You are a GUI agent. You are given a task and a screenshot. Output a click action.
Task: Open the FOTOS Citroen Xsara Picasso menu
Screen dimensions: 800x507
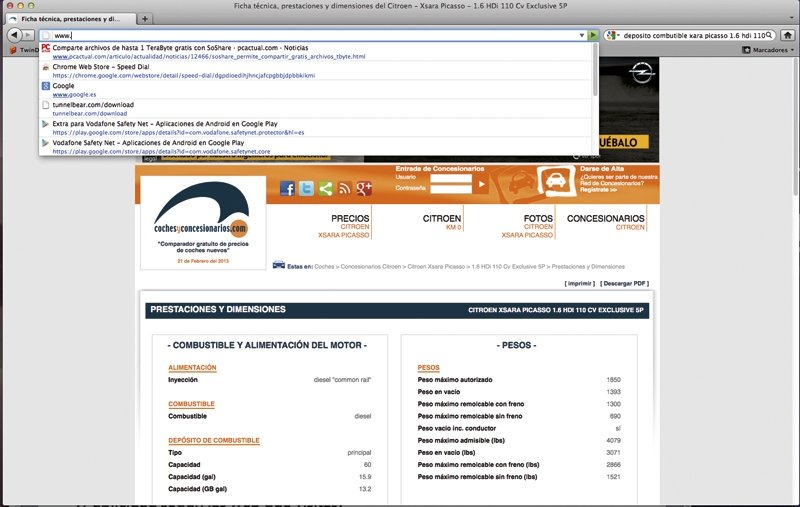[528, 226]
